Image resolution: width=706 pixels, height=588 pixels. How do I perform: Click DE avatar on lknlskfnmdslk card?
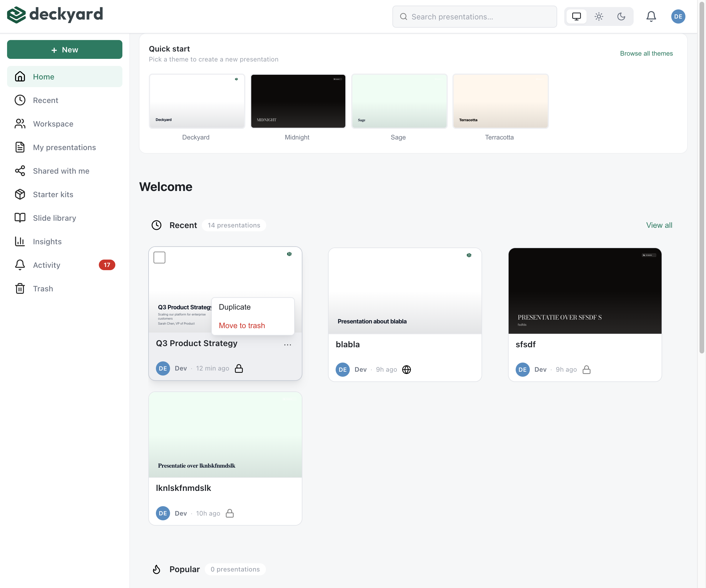click(x=163, y=513)
